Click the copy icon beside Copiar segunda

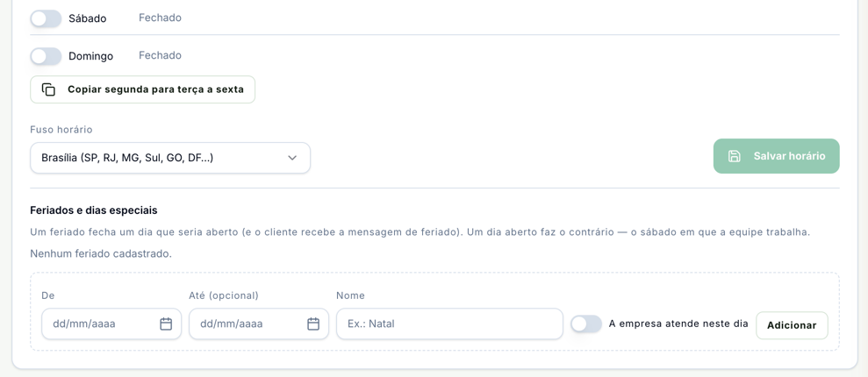pyautogui.click(x=49, y=89)
